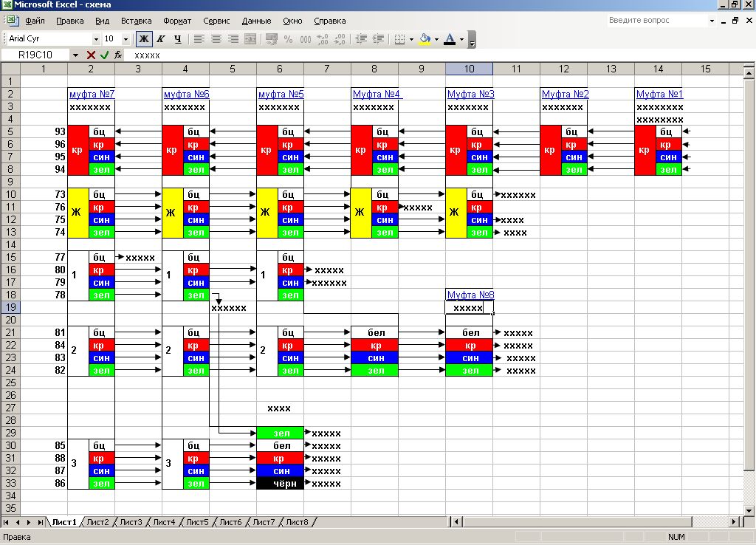Open hyperlink Муфта №2
756x545 pixels.
click(x=565, y=94)
